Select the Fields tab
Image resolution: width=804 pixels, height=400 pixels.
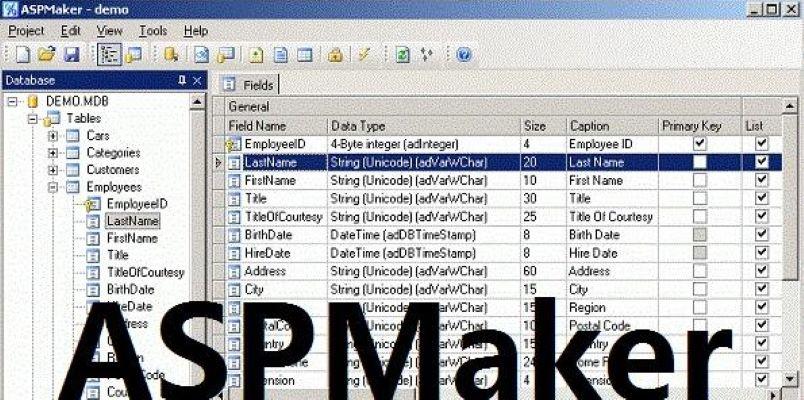pyautogui.click(x=249, y=85)
